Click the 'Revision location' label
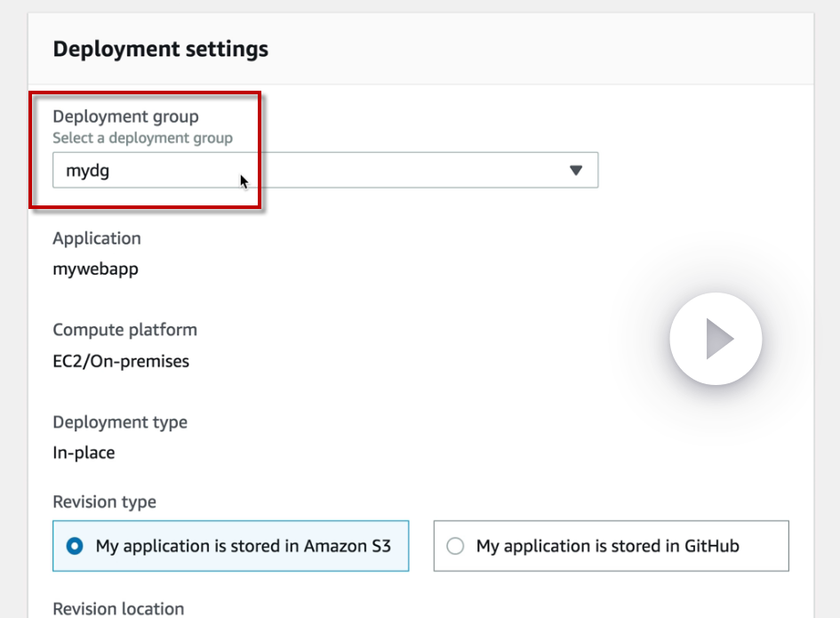This screenshot has width=840, height=618. click(118, 609)
